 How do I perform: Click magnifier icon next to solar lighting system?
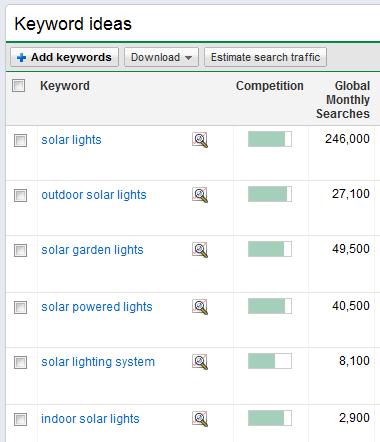tap(200, 362)
